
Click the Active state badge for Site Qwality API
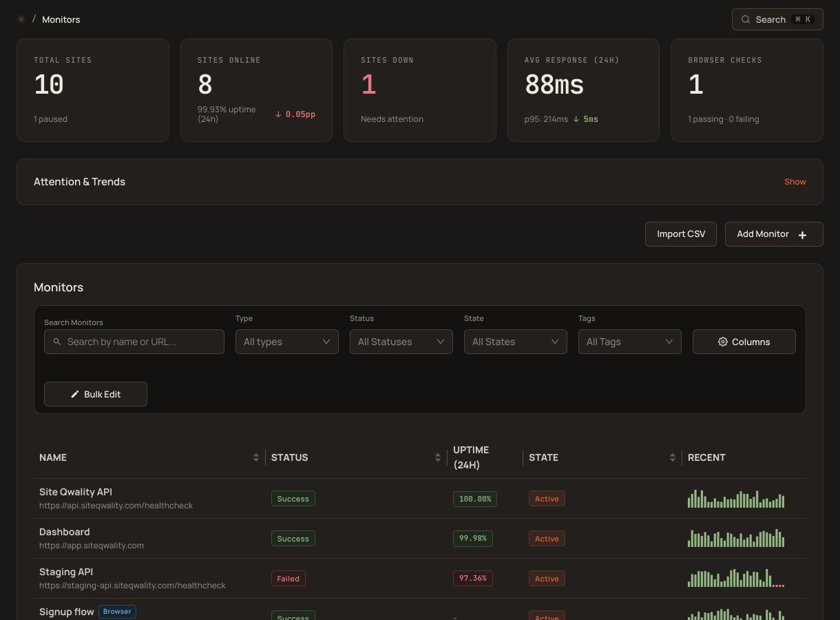pos(547,499)
